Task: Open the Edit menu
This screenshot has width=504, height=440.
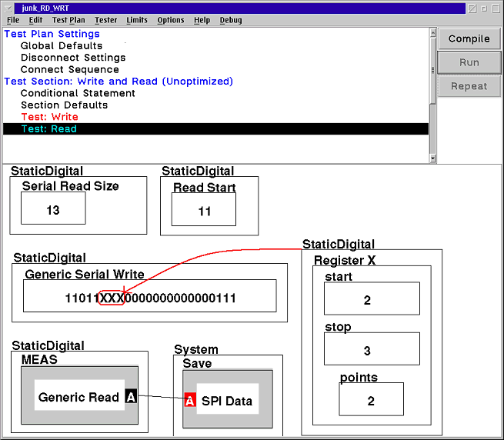Action: (x=35, y=20)
